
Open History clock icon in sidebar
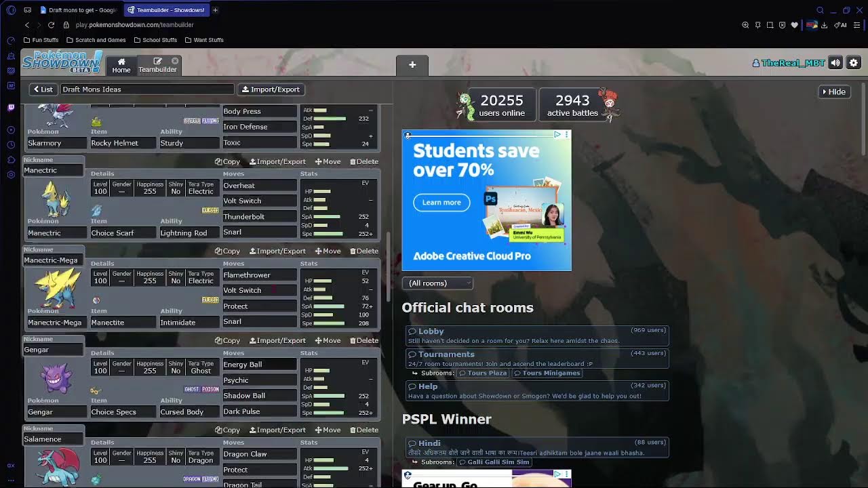[11, 144]
